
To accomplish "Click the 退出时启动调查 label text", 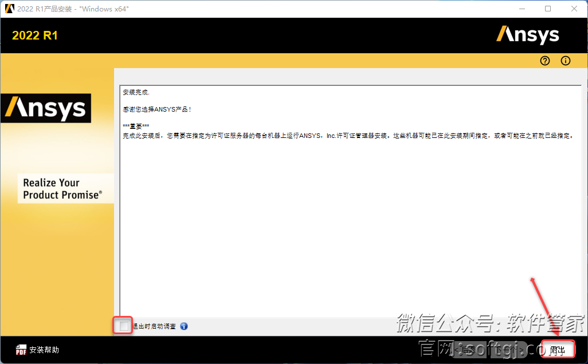I will pyautogui.click(x=155, y=326).
